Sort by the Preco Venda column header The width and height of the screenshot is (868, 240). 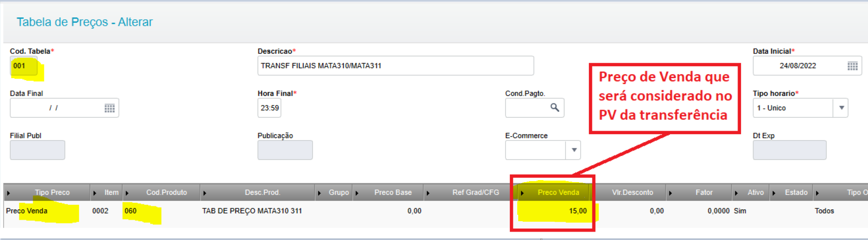click(555, 192)
